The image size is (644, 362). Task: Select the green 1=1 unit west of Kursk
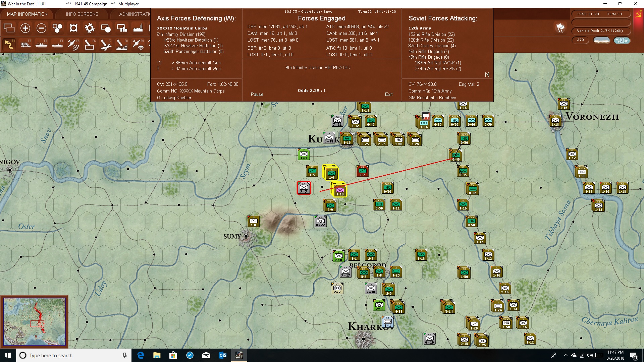click(x=304, y=154)
